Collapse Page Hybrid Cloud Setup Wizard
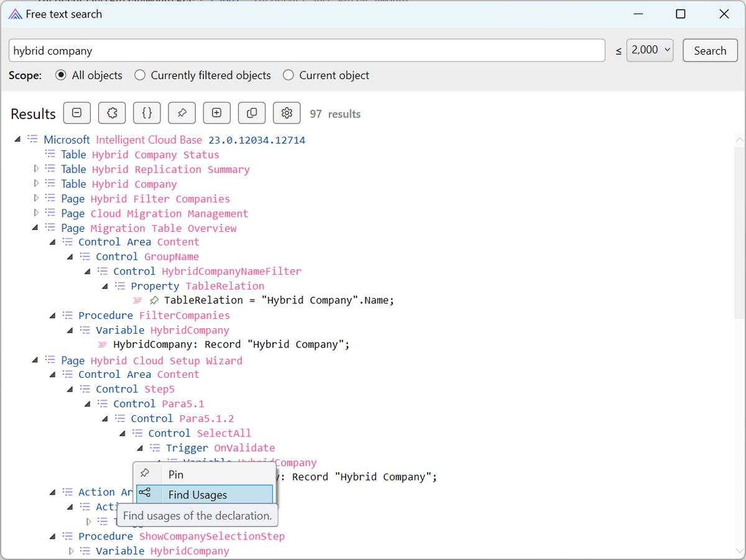746x560 pixels. 35,360
